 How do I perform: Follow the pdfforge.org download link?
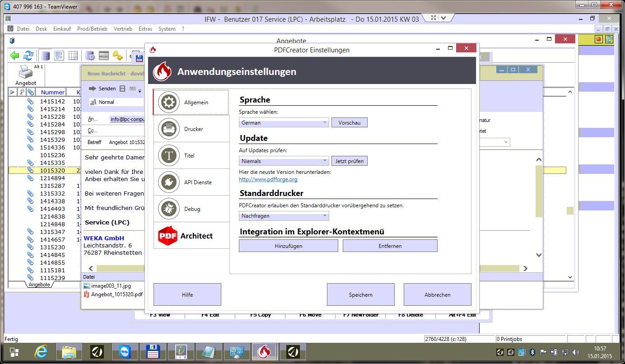coord(268,179)
